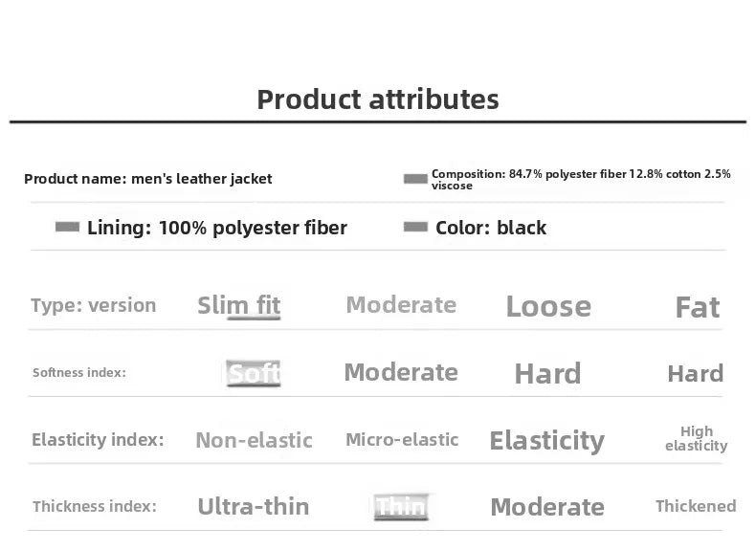Viewport: 756px width, 550px height.
Task: Pick the High elasticity option
Action: 697,439
